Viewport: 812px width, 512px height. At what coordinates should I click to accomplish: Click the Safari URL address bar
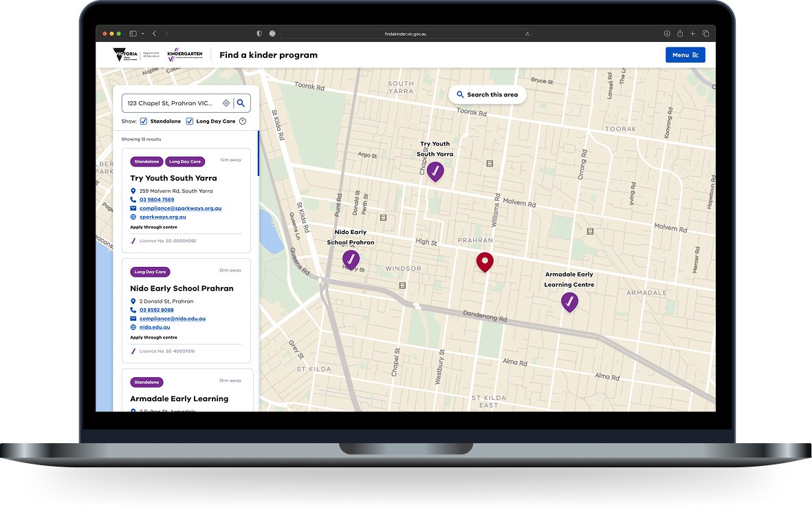click(x=406, y=34)
